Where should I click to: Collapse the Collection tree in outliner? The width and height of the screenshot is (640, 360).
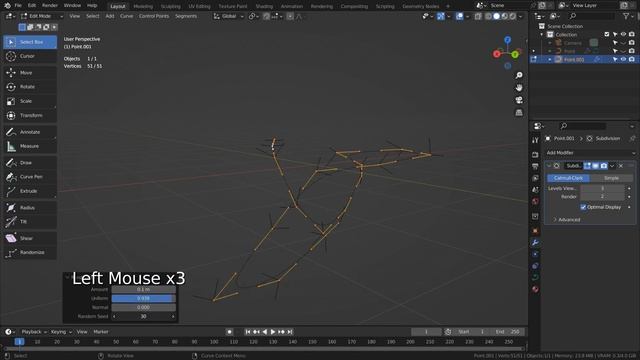click(542, 35)
